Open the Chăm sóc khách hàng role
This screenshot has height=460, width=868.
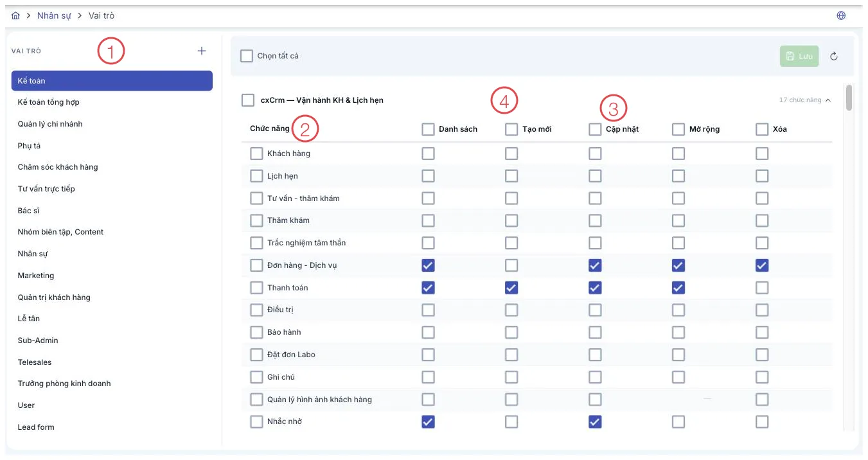tap(112, 167)
